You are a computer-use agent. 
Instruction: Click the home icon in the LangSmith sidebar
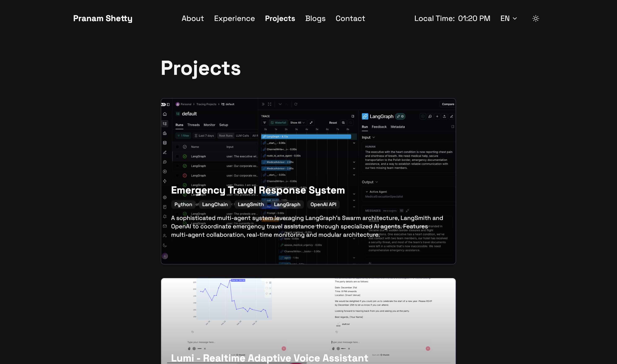pyautogui.click(x=165, y=114)
